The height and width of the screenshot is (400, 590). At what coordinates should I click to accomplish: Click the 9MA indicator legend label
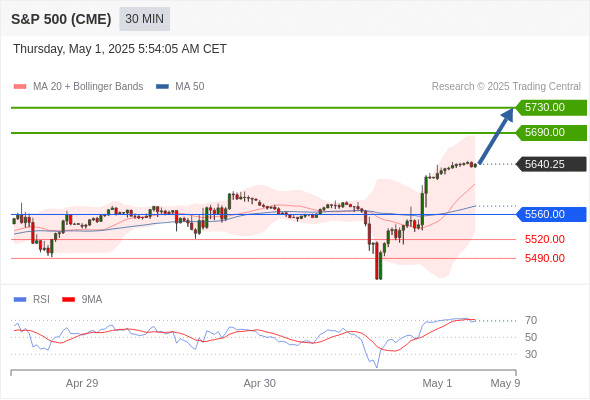(x=92, y=300)
